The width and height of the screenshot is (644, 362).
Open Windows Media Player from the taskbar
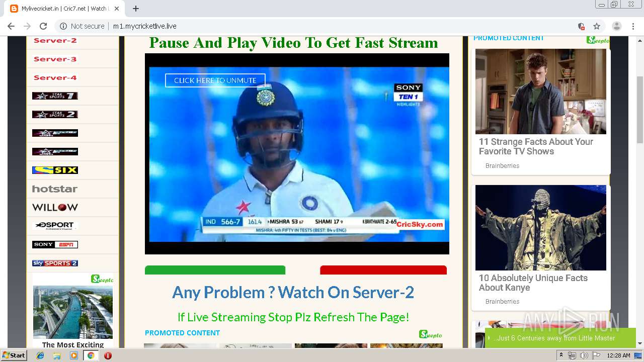[74, 355]
